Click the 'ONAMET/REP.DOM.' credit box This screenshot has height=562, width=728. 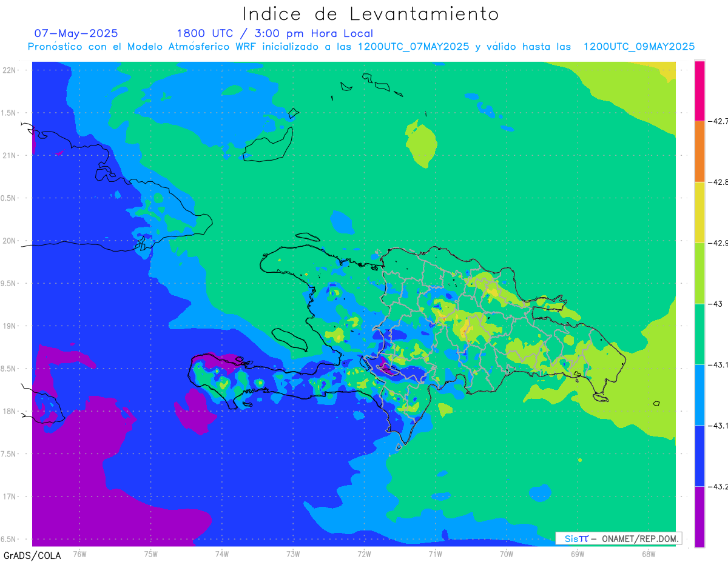click(618, 538)
